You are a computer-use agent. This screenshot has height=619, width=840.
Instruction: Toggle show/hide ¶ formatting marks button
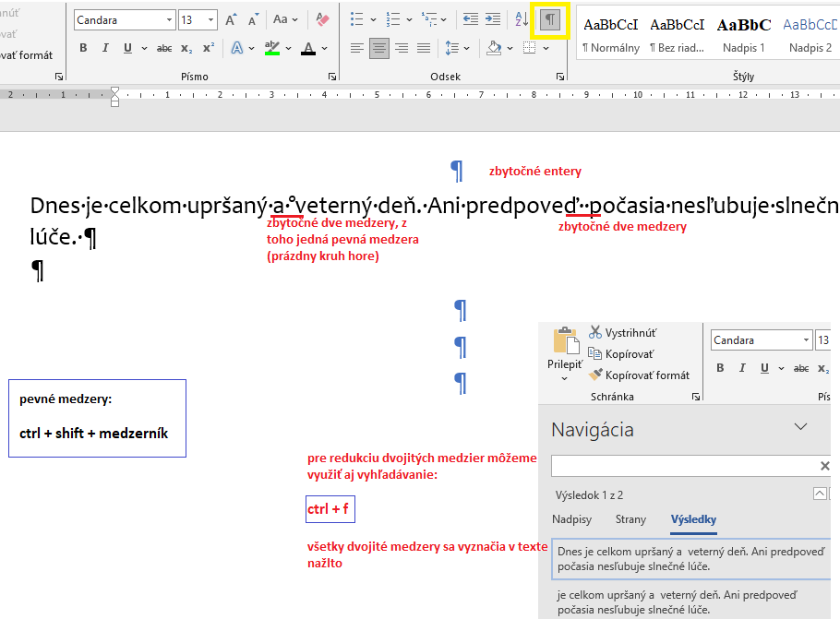point(549,19)
